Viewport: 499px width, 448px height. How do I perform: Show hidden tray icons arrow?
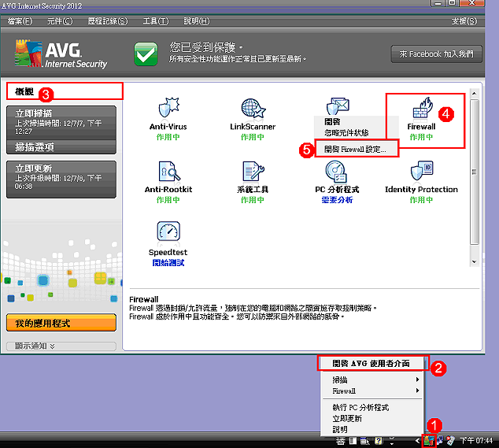coord(417,441)
